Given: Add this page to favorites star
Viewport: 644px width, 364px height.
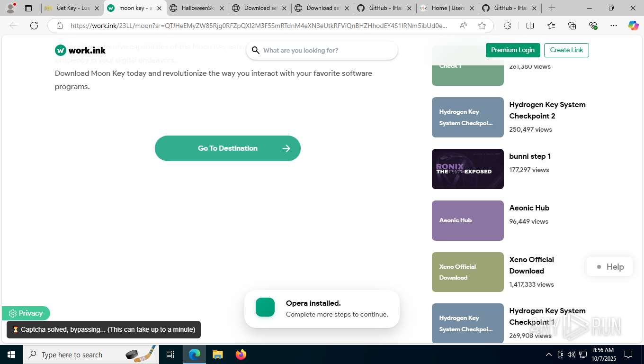Looking at the screenshot, I should tap(482, 26).
